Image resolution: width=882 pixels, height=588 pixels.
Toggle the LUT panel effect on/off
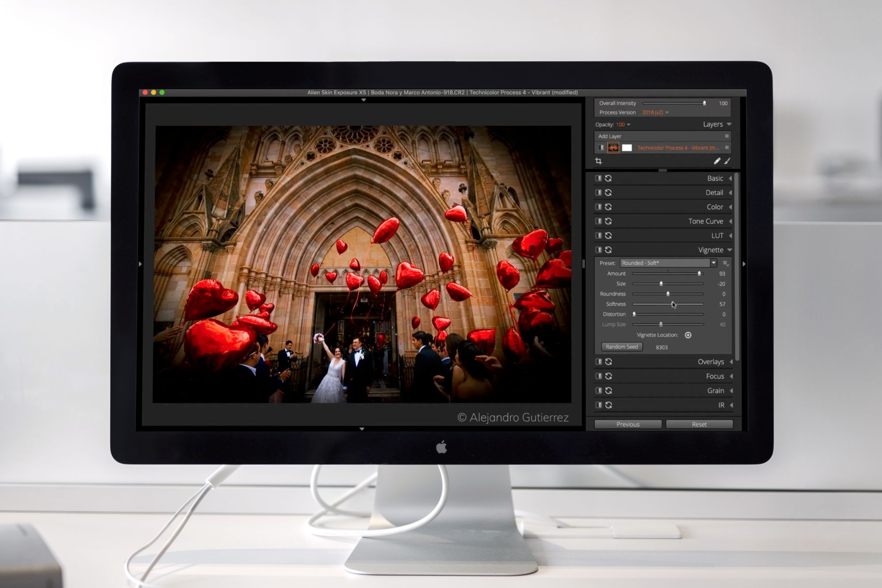pyautogui.click(x=598, y=236)
